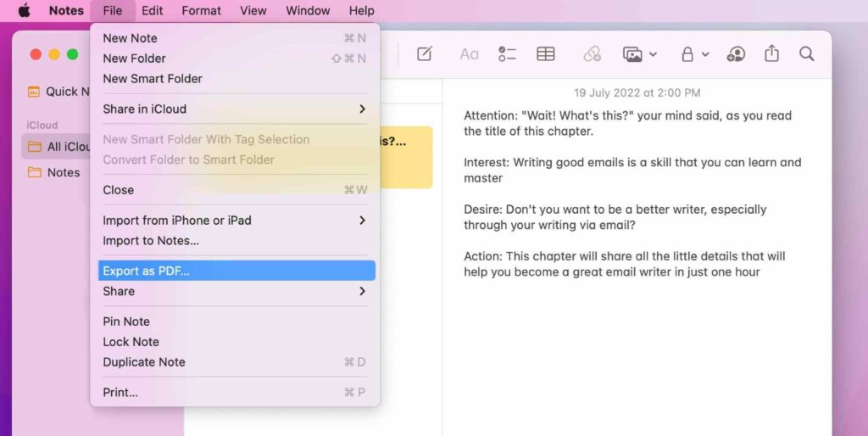Image resolution: width=868 pixels, height=436 pixels.
Task: Choose Print... menu item
Action: (x=235, y=392)
